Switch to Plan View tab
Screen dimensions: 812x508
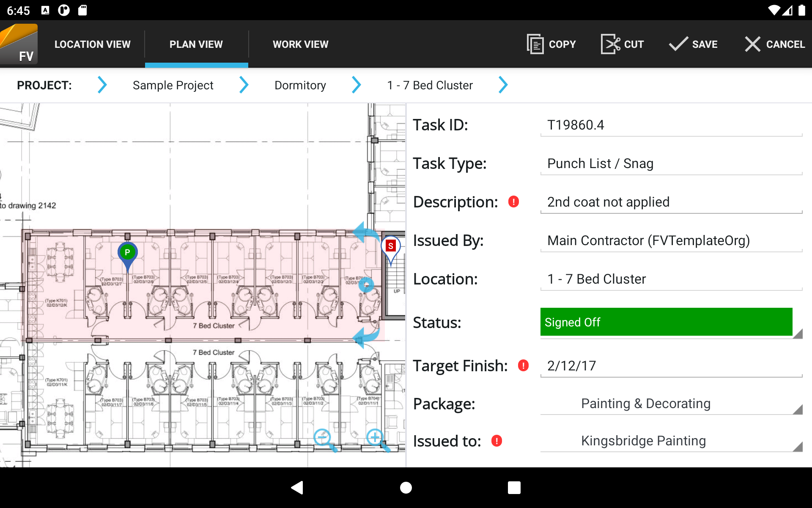[196, 44]
